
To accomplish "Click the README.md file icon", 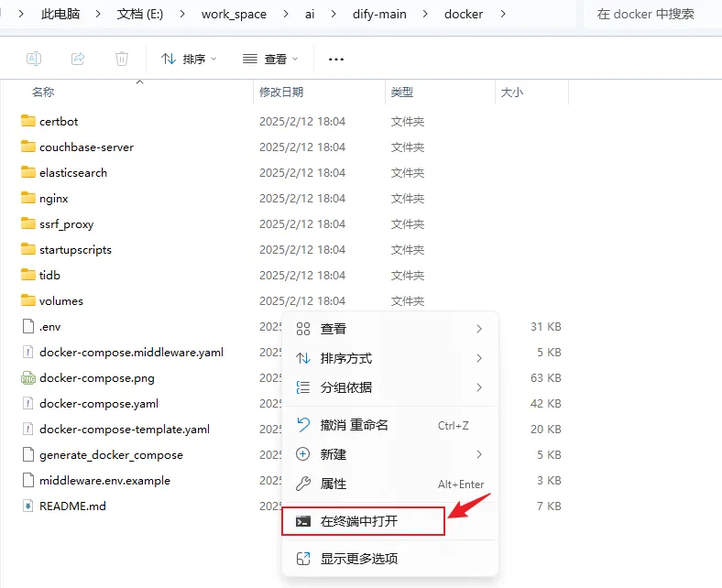I will click(27, 506).
